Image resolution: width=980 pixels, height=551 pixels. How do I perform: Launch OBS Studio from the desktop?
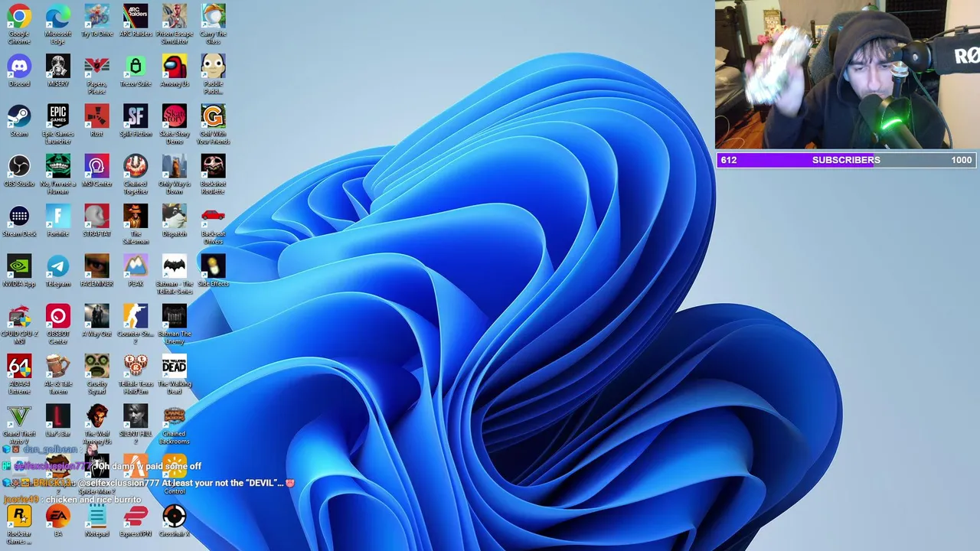point(19,171)
